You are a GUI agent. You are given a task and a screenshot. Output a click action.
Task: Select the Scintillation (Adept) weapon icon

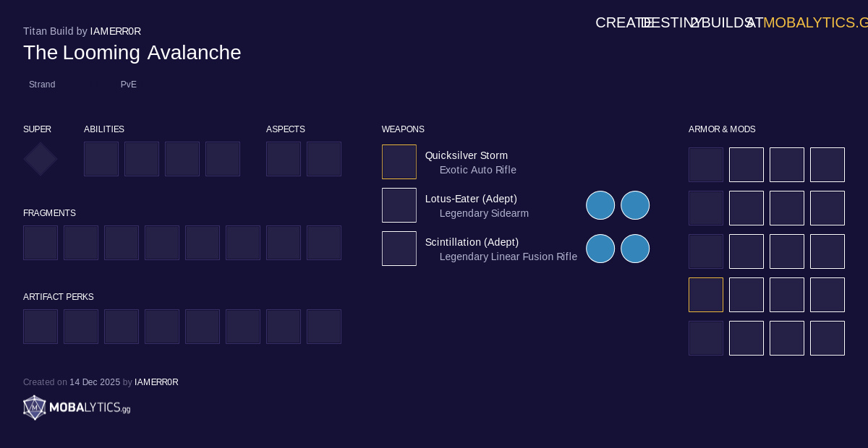(399, 249)
